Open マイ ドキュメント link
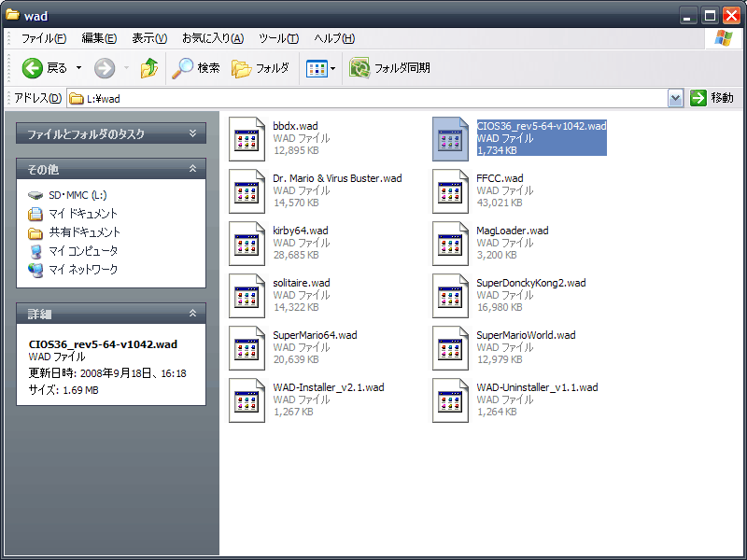The height and width of the screenshot is (560, 747). click(83, 214)
